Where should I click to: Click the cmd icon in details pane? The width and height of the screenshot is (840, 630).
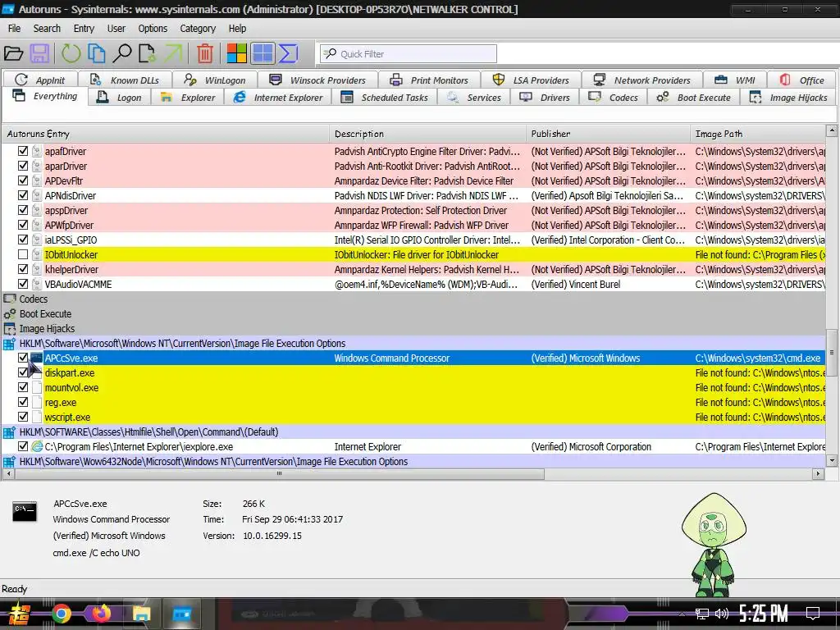tap(25, 512)
